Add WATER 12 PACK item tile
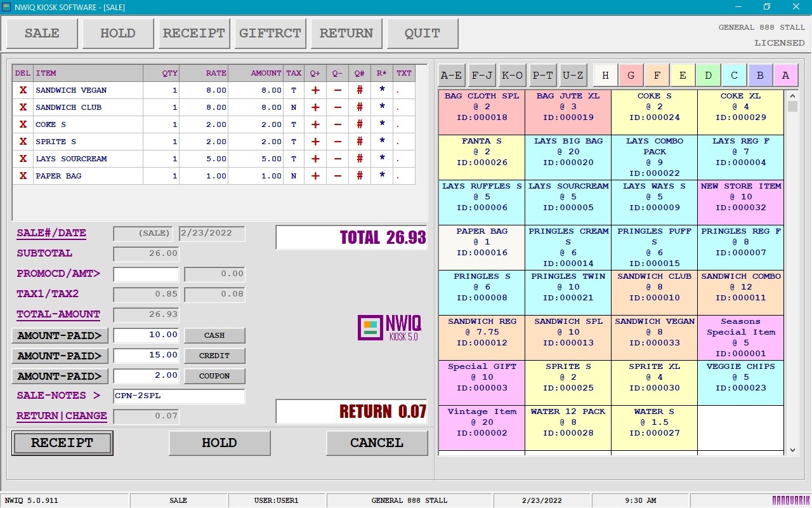The width and height of the screenshot is (812, 508). click(x=568, y=428)
